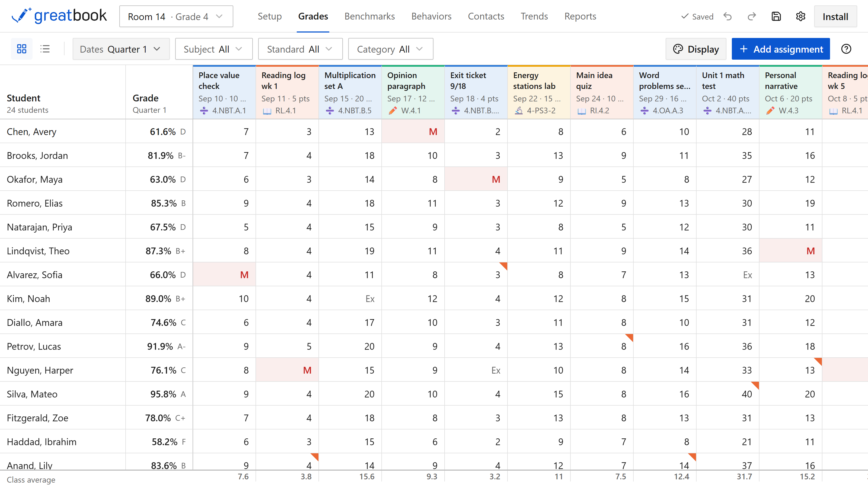This screenshot has height=488, width=868.
Task: Open the Room 14 Grade 4 class dropdown
Action: coord(176,17)
